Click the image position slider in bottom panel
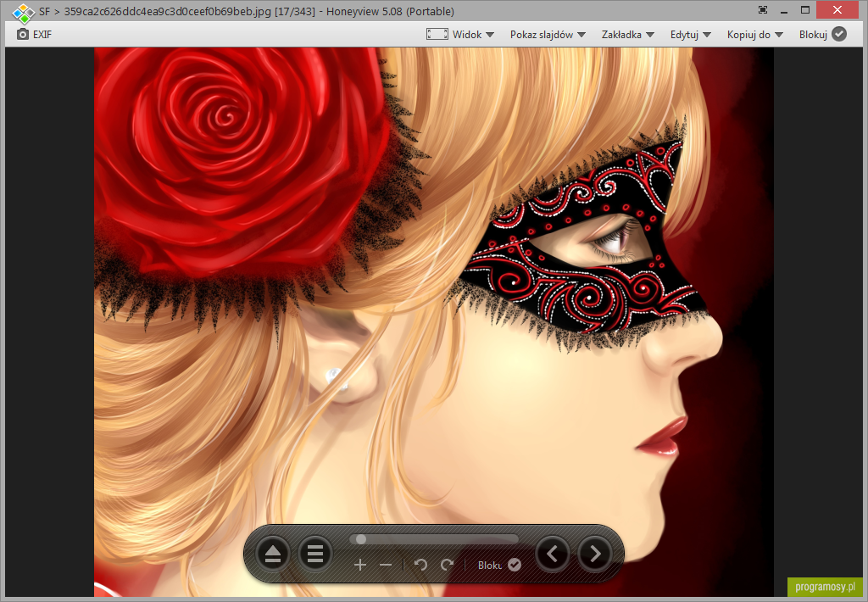The width and height of the screenshot is (868, 602). coord(434,539)
